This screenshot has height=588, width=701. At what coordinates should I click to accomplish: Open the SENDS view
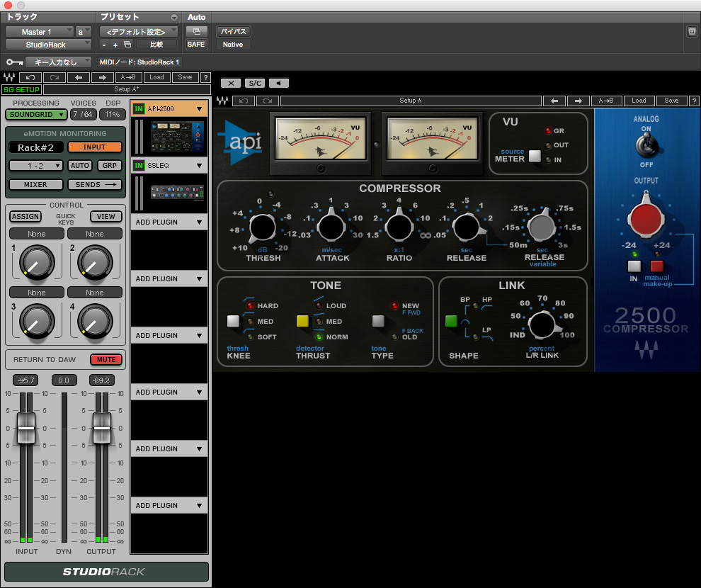pos(95,185)
